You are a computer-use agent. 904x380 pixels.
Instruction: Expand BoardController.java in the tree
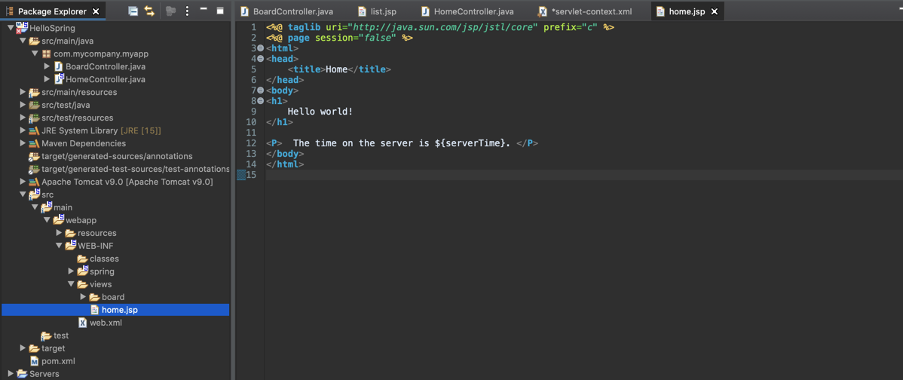click(x=47, y=66)
